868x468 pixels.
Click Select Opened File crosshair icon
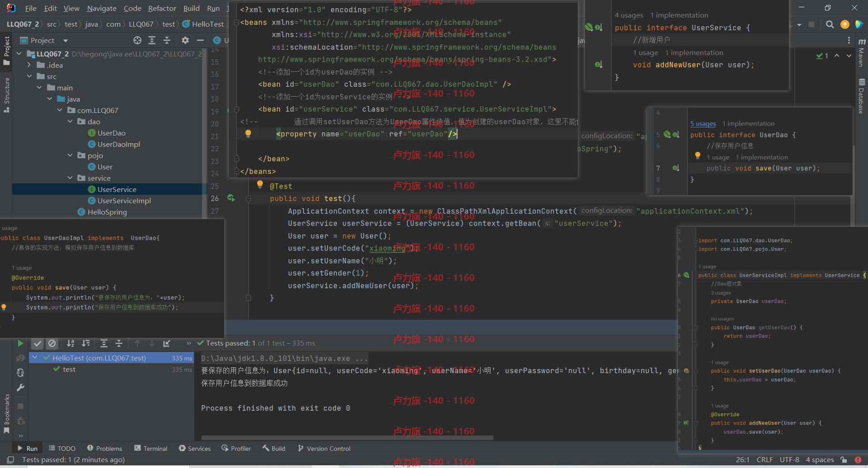(137, 40)
